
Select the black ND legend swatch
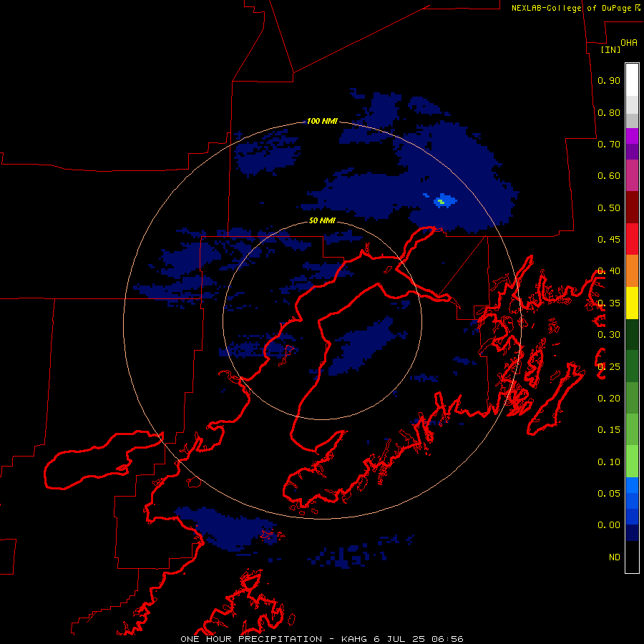tap(632, 557)
